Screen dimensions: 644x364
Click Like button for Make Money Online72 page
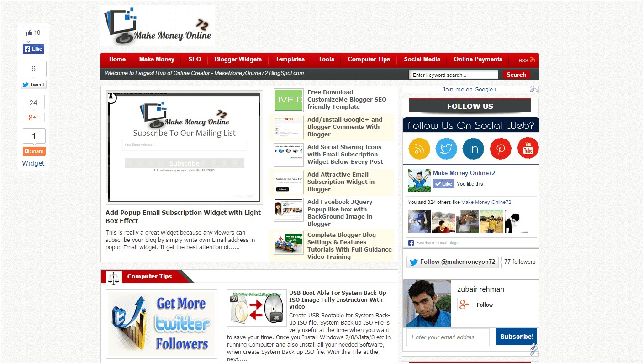click(x=443, y=184)
